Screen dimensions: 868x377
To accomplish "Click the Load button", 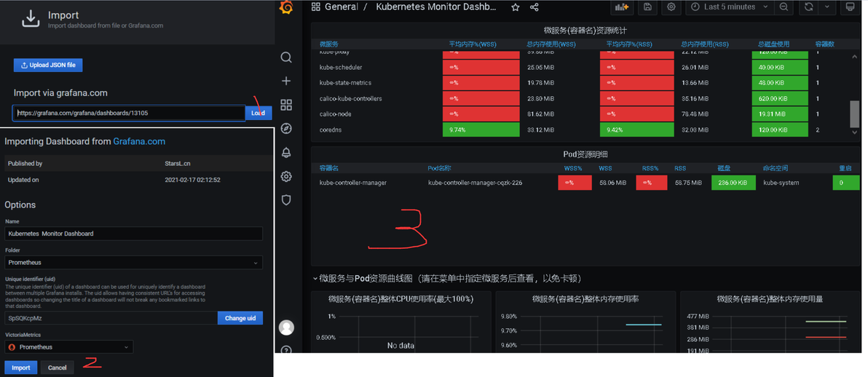I will (259, 113).
